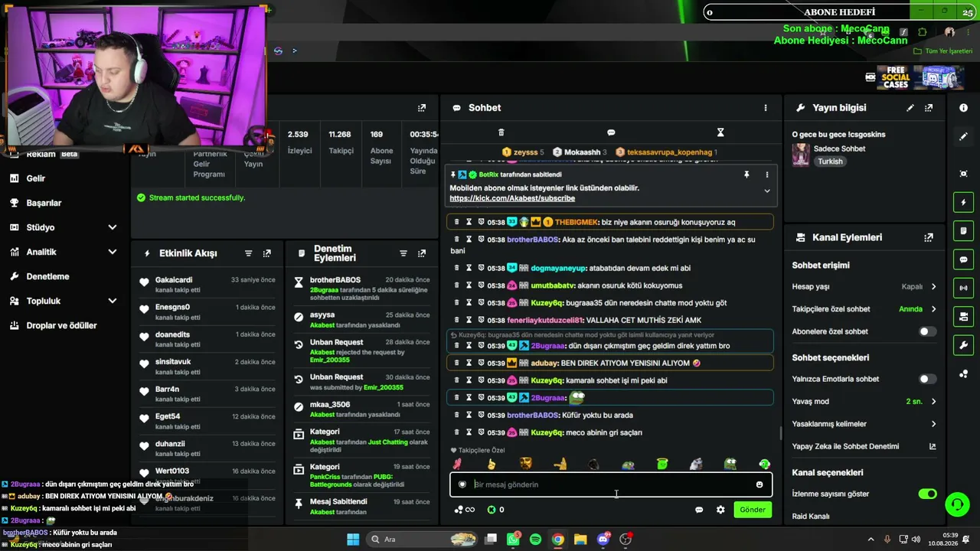The height and width of the screenshot is (551, 980).
Task: Focus the Bir mesaj gönderin field
Action: pyautogui.click(x=611, y=484)
